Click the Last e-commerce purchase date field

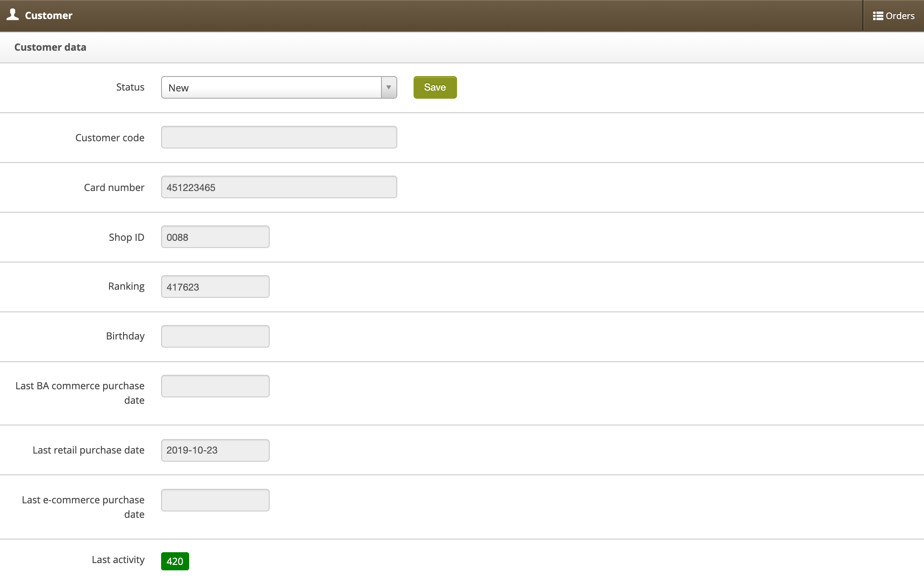(215, 500)
